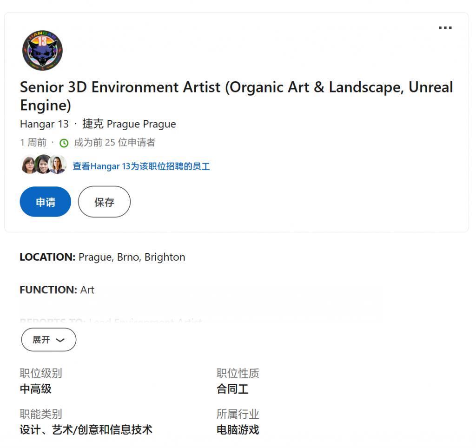Open the overflow menu with three dots

coord(445,27)
